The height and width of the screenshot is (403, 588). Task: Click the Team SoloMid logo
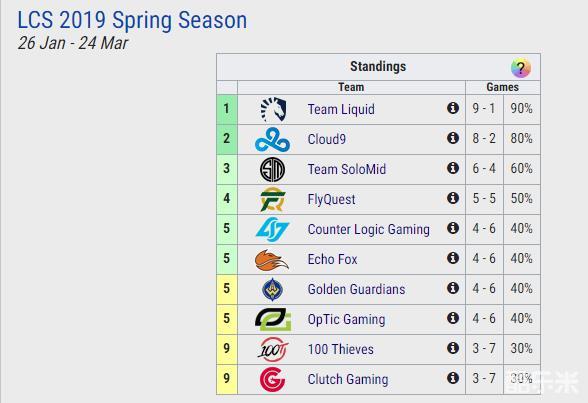coord(273,169)
